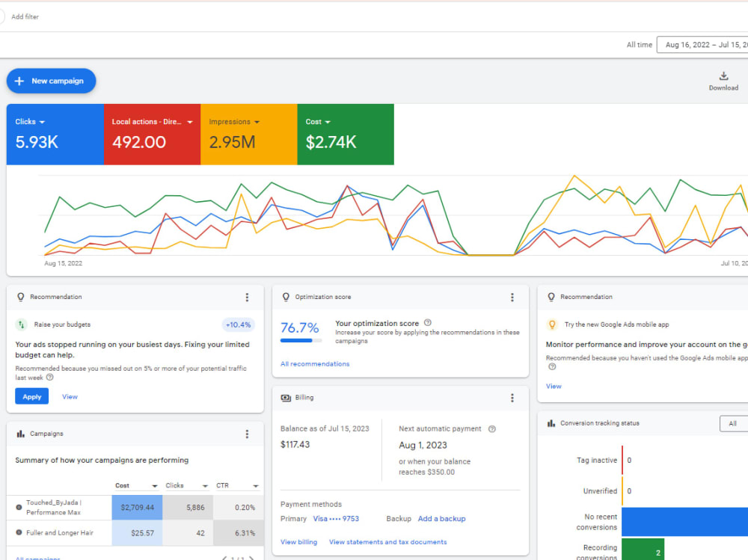Open View statements and tax documents
Screen dimensions: 748x560
click(x=387, y=542)
